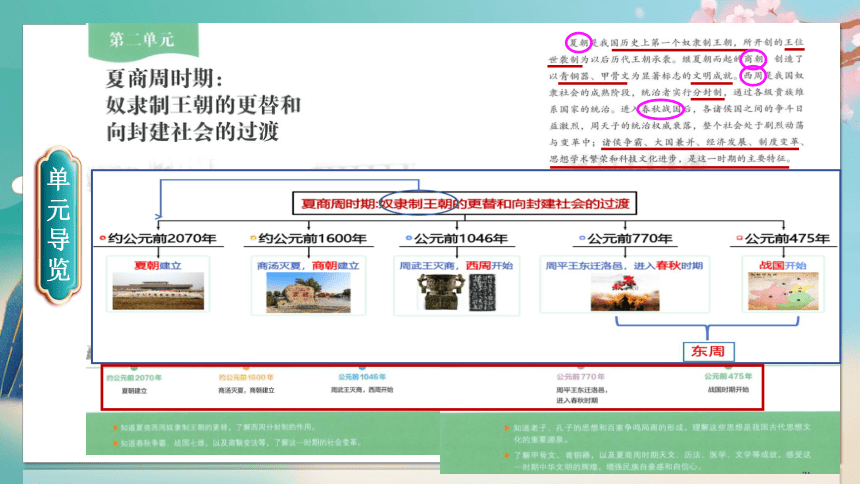Click the large date 约公元前2070年
This screenshot has width=860, height=484.
162,238
